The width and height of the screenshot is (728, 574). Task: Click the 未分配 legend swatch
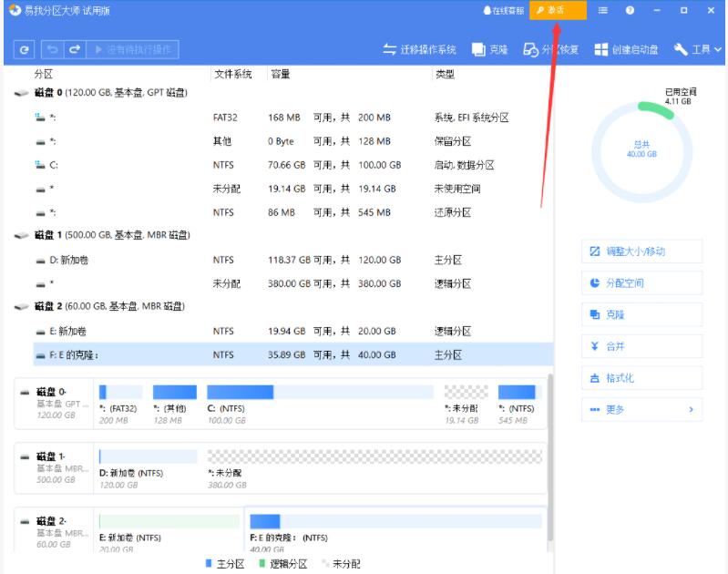click(325, 563)
